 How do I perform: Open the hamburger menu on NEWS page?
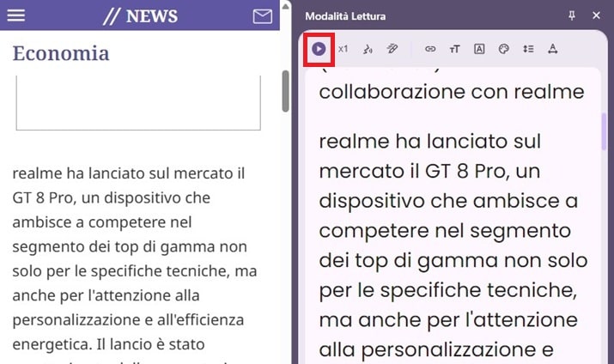[x=16, y=15]
